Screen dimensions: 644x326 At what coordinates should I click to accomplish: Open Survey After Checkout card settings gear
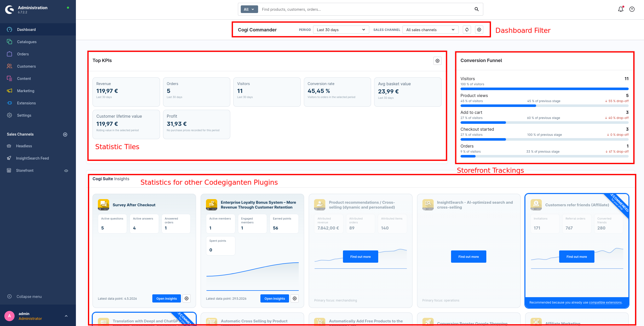[187, 298]
